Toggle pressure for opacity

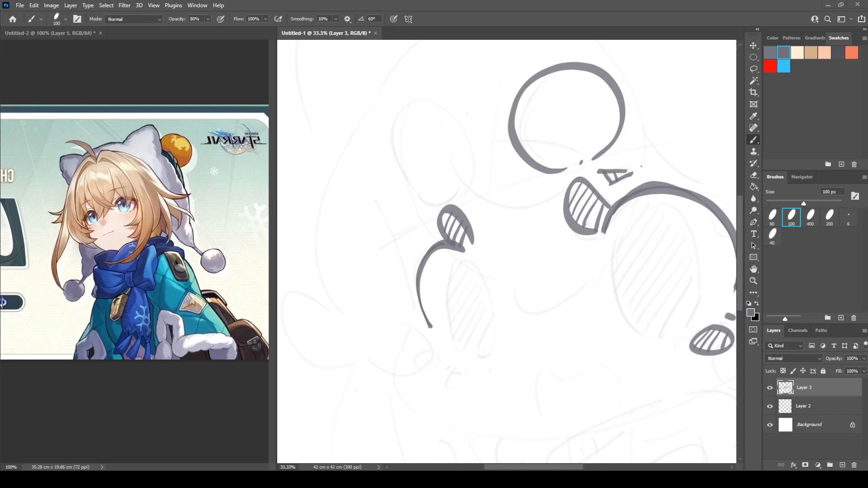[x=221, y=19]
